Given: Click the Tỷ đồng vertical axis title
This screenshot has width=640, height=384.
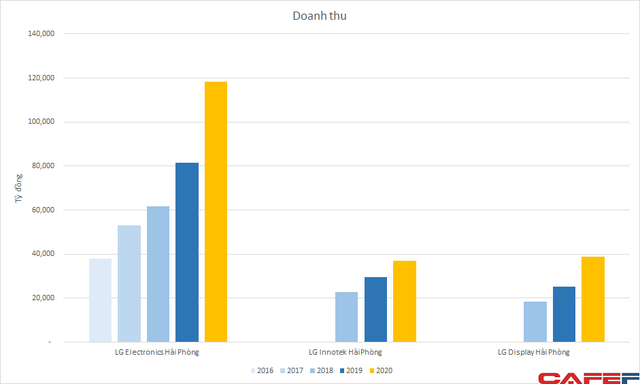Looking at the screenshot, I should coord(19,188).
